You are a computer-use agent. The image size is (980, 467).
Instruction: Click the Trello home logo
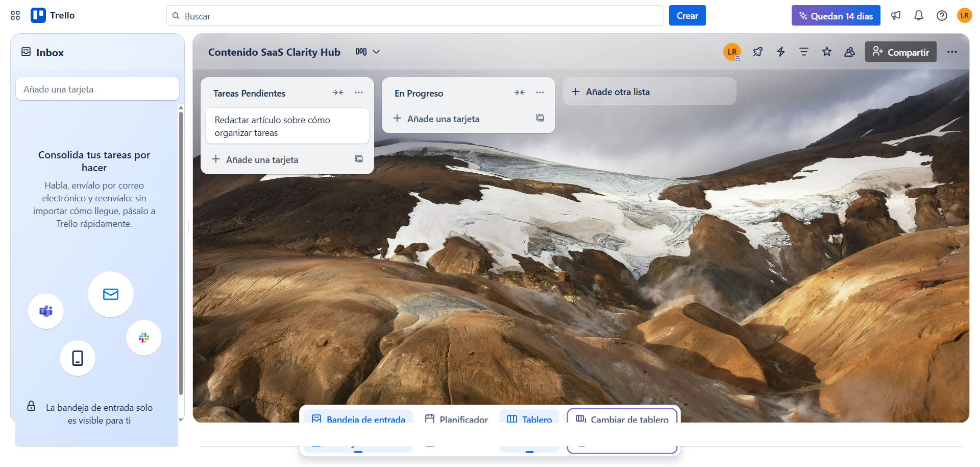click(53, 15)
